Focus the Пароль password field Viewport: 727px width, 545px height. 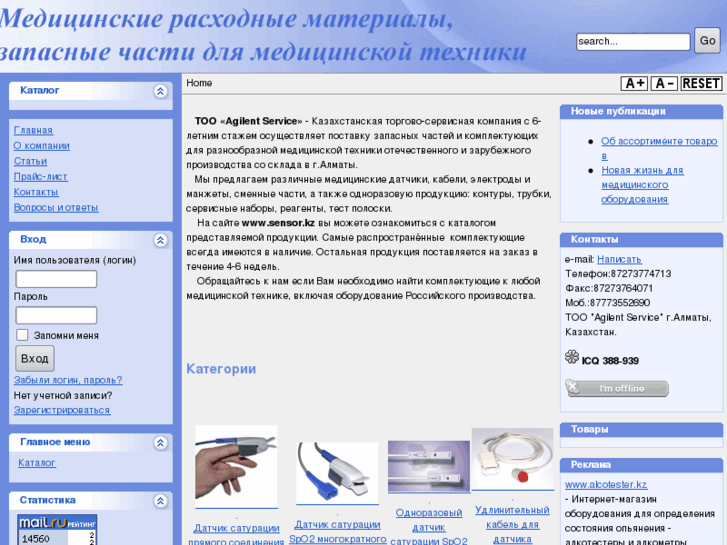[56, 315]
